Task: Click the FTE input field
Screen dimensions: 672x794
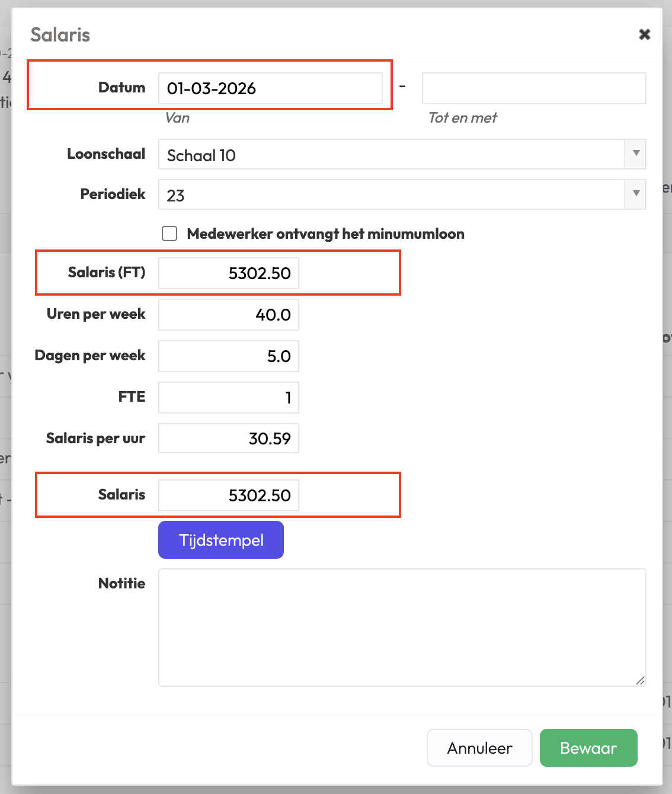Action: [229, 398]
